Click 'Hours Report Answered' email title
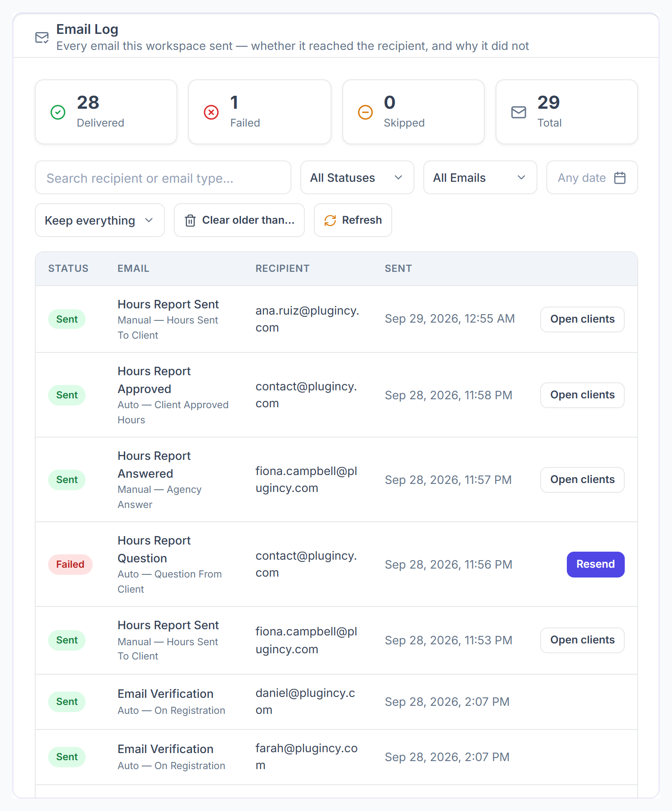Screen dimensions: 672x811 click(x=154, y=465)
